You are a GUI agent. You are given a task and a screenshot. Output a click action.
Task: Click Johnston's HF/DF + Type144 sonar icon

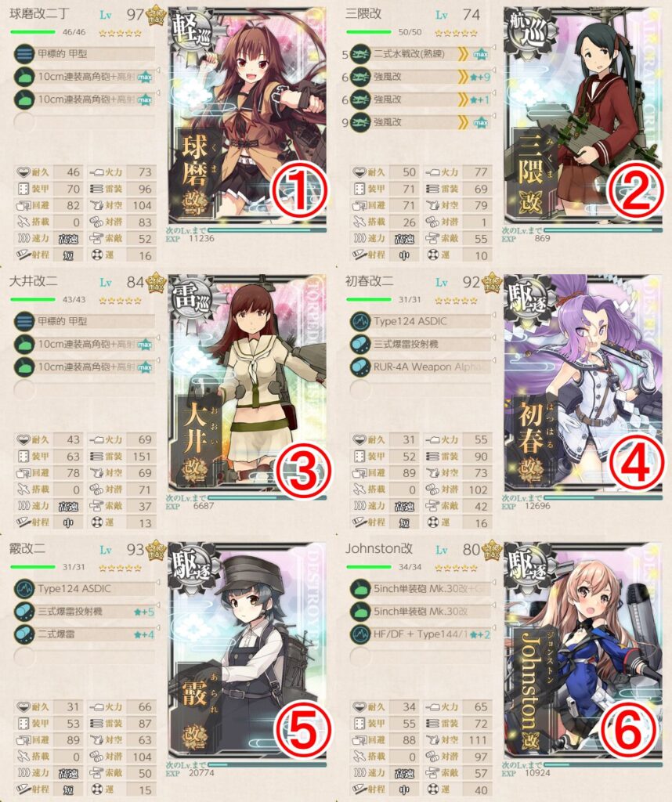point(360,634)
